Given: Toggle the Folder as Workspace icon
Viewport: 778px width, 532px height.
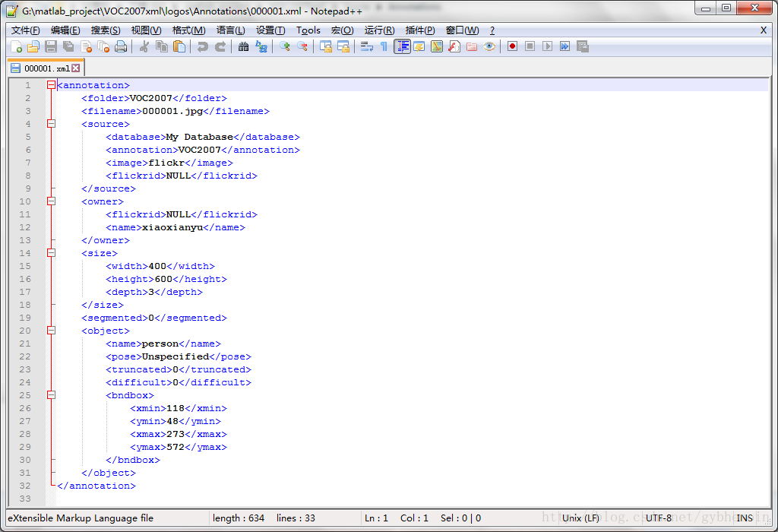Looking at the screenshot, I should pos(472,46).
